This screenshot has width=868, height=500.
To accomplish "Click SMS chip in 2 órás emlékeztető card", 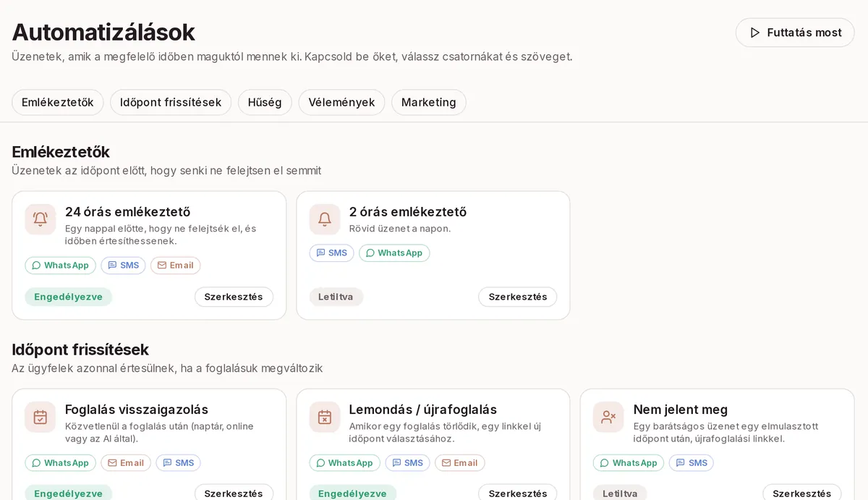I will point(331,253).
